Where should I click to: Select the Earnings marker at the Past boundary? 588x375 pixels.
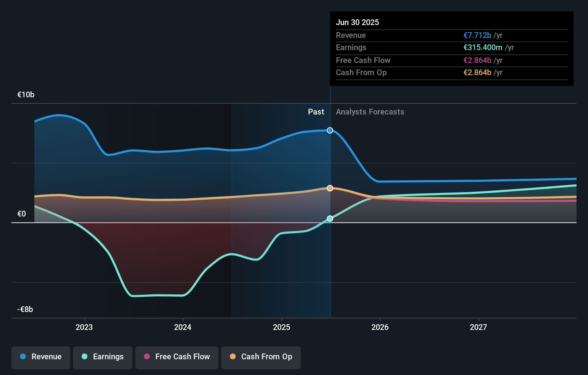329,218
